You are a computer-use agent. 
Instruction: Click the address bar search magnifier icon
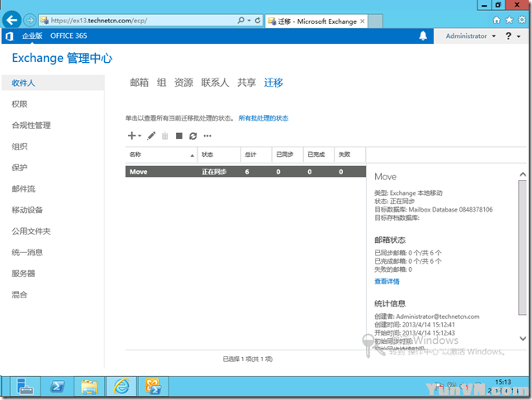(x=240, y=21)
